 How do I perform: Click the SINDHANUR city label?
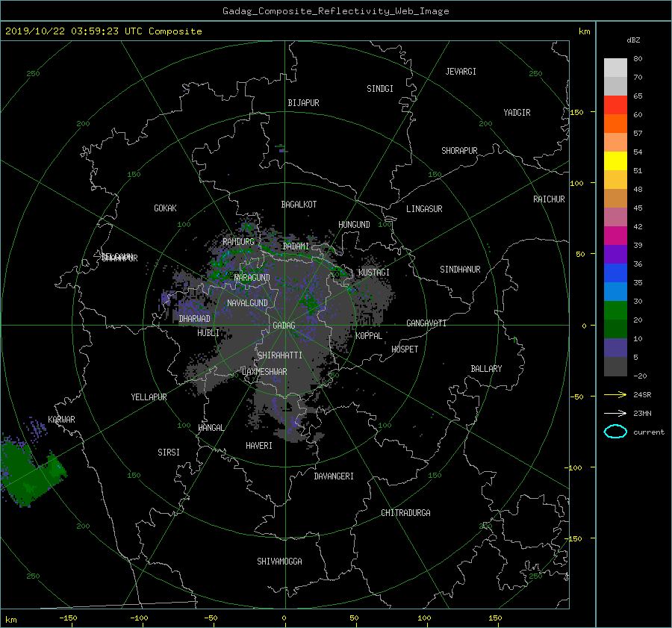pyautogui.click(x=460, y=270)
